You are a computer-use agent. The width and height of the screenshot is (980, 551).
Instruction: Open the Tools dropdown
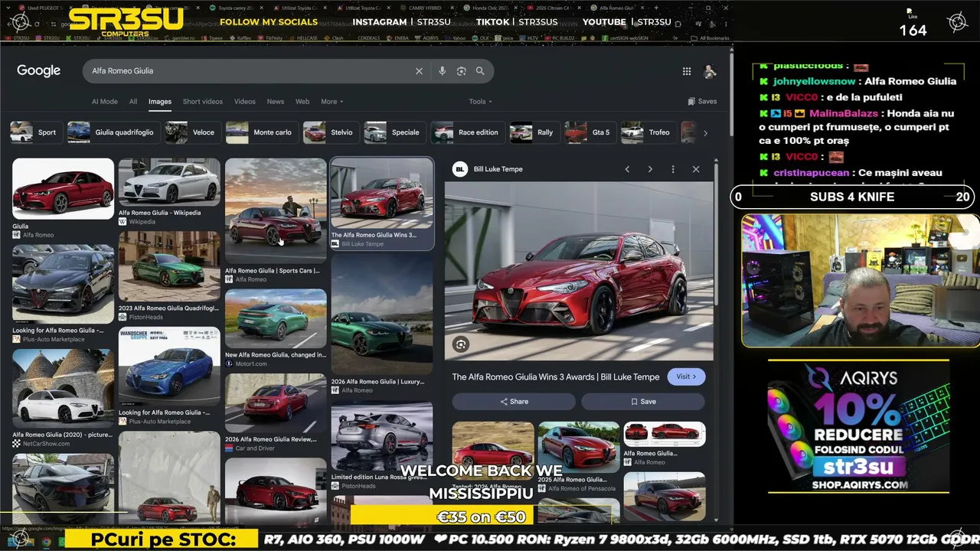tap(480, 101)
